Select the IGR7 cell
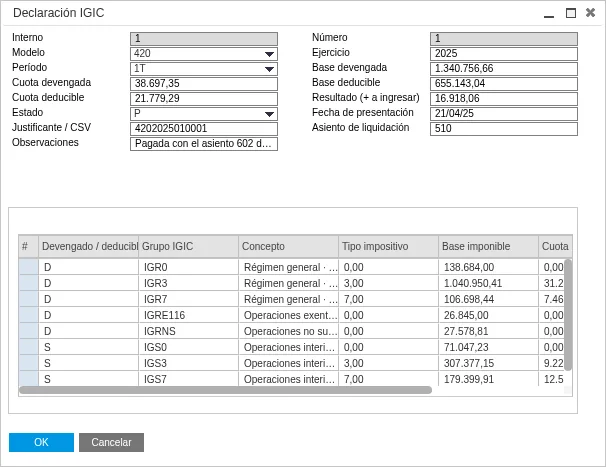The width and height of the screenshot is (606, 467). click(189, 299)
